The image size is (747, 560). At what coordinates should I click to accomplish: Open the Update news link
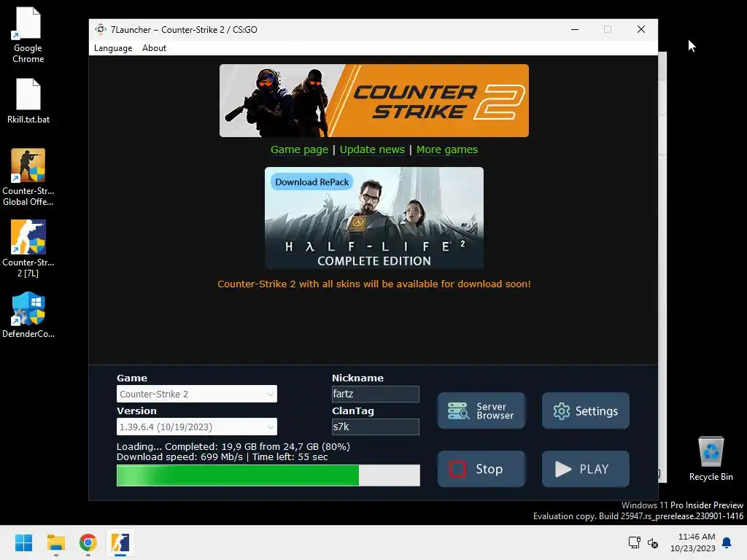pos(372,149)
